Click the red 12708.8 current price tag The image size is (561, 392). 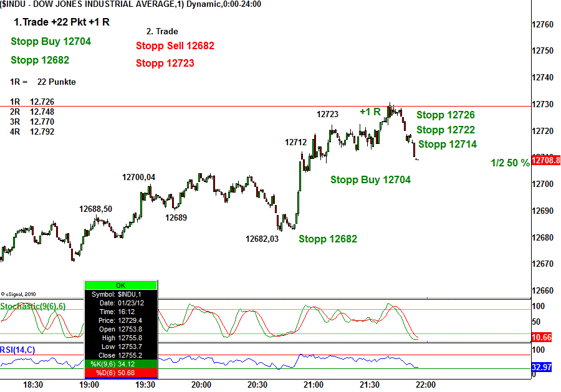tap(545, 160)
